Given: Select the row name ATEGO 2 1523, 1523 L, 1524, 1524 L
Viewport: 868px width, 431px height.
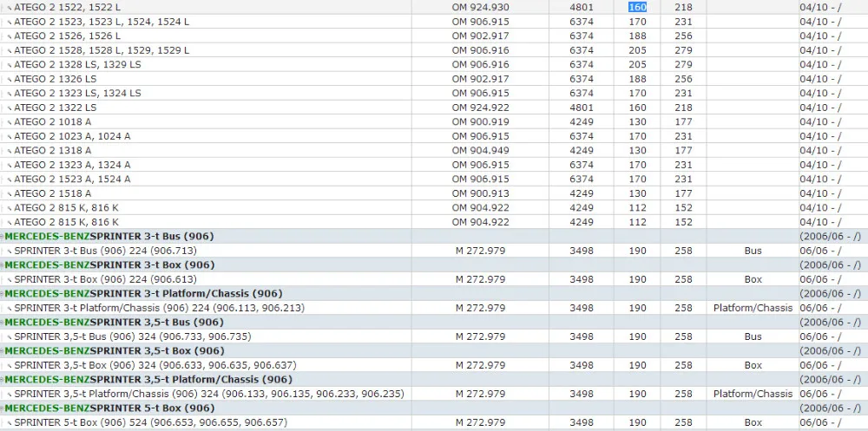Looking at the screenshot, I should point(102,22).
